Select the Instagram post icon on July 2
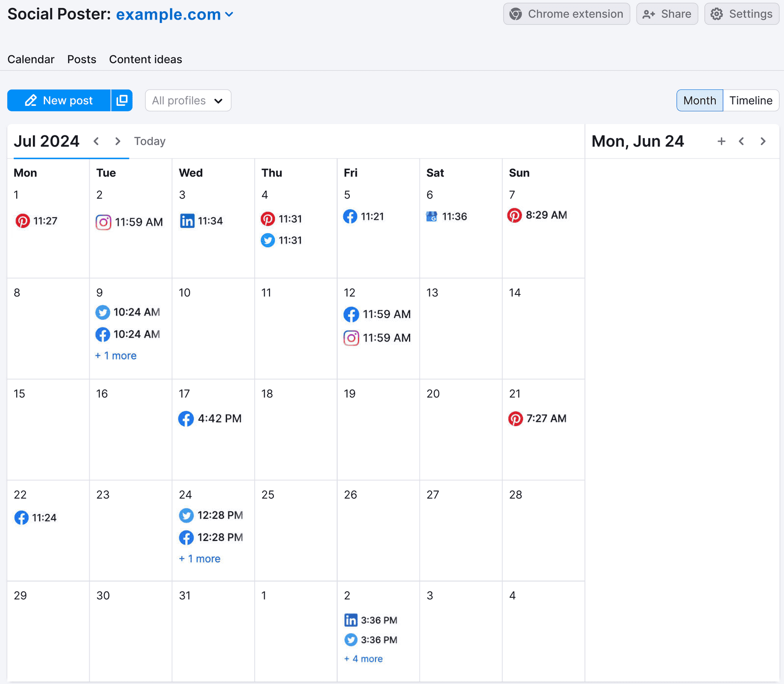Screen dimensions: 784x684 pos(103,222)
